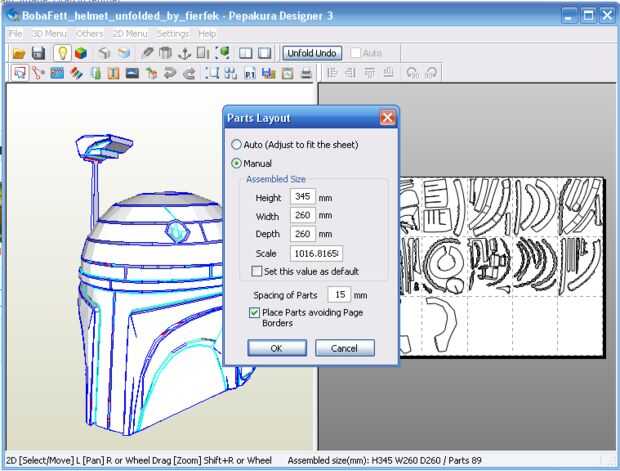
Task: Click the align bottom icon
Action: click(x=389, y=73)
